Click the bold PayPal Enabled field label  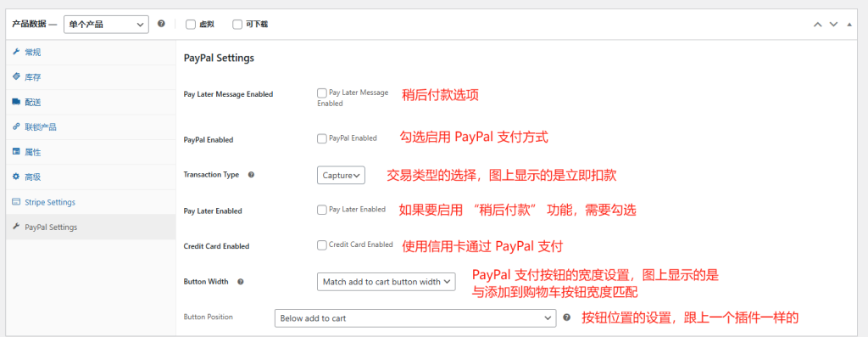point(209,140)
